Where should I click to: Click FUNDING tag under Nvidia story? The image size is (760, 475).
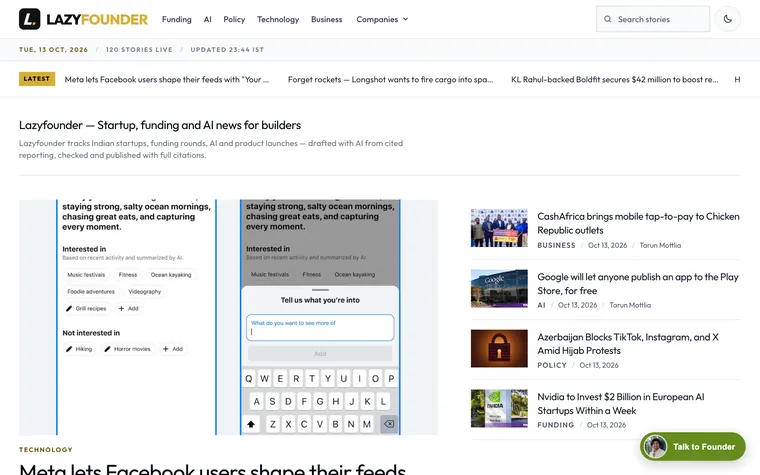pos(555,425)
